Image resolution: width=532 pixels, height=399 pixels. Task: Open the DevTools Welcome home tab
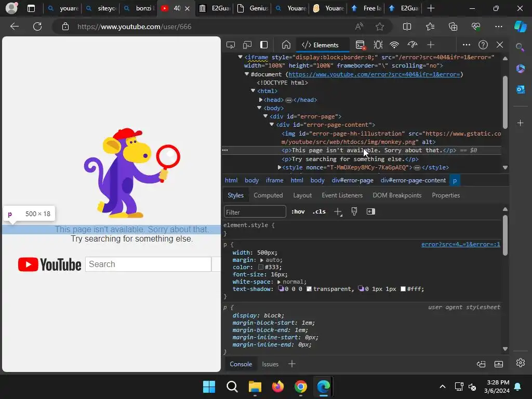click(286, 45)
